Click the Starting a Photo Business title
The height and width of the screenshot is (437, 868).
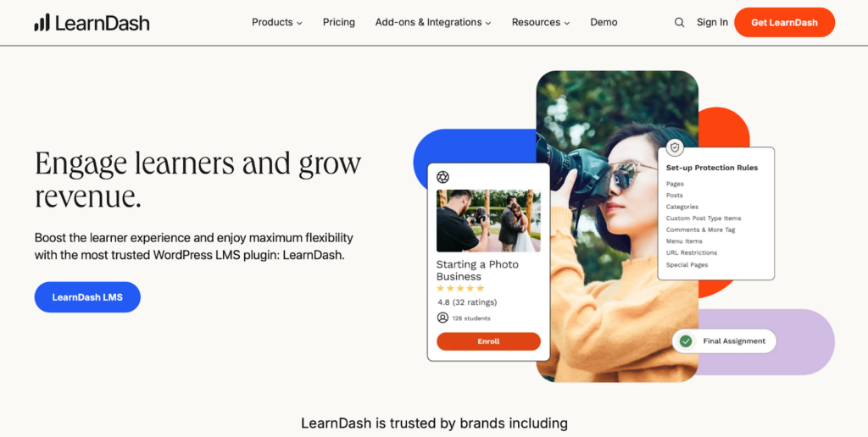(x=477, y=270)
